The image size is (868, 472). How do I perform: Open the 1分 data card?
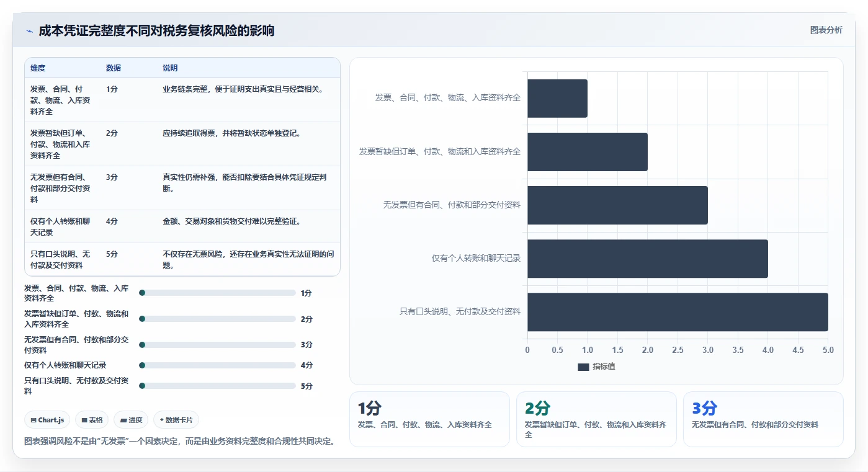pyautogui.click(x=429, y=419)
